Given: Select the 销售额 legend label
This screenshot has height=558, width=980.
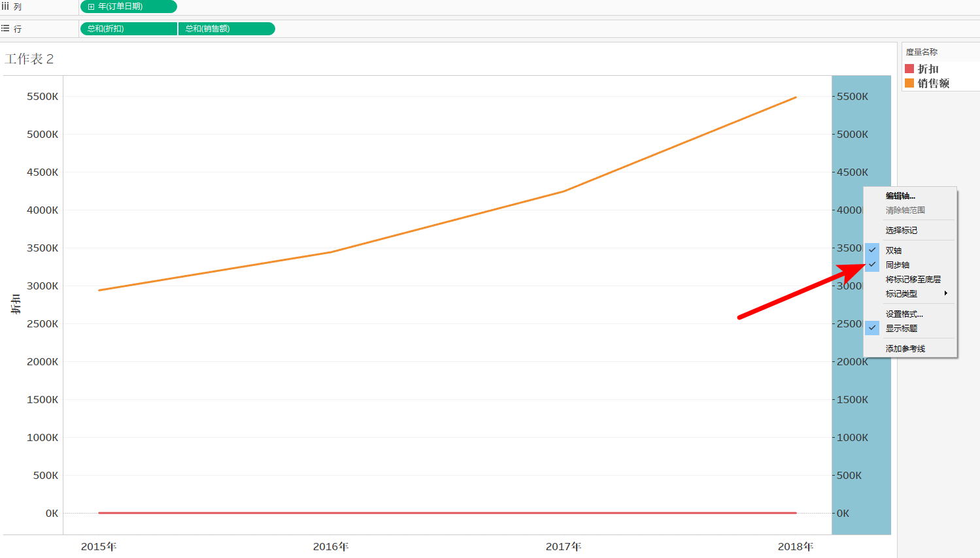Looking at the screenshot, I should pos(934,83).
